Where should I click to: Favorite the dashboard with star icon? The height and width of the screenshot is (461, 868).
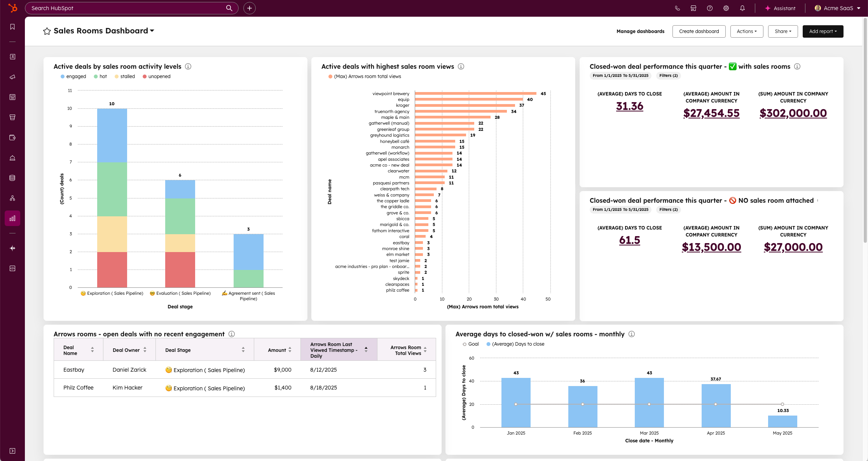[47, 31]
